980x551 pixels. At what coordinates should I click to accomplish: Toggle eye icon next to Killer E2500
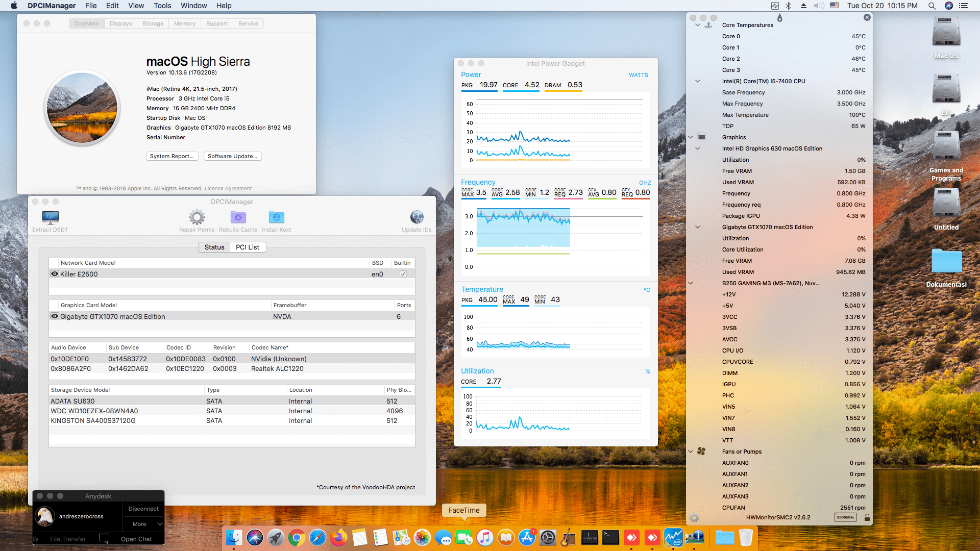coord(55,274)
